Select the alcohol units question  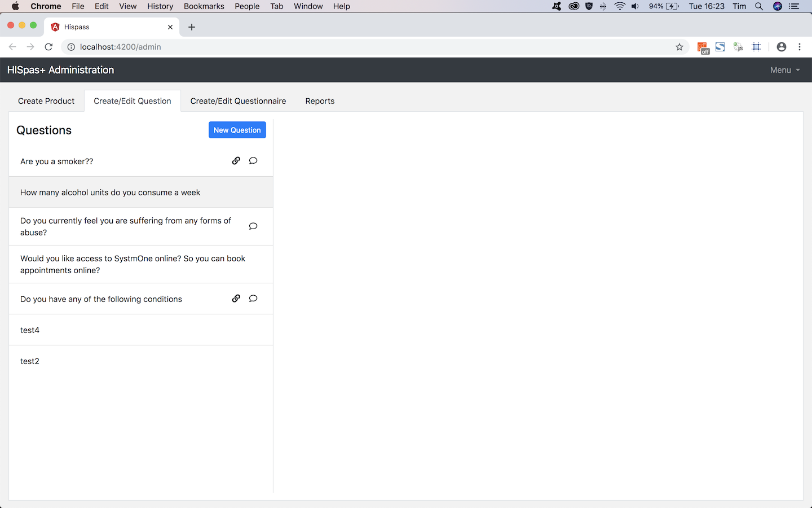click(111, 192)
